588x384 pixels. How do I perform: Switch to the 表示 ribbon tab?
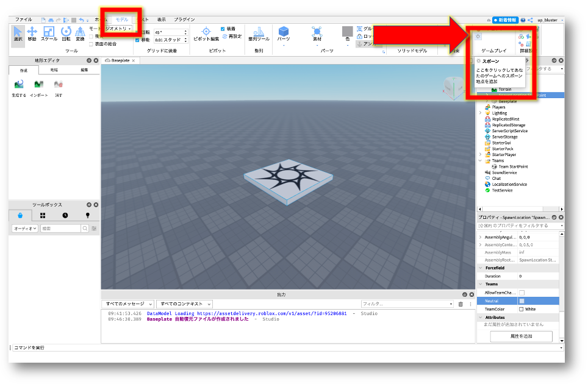coord(161,20)
